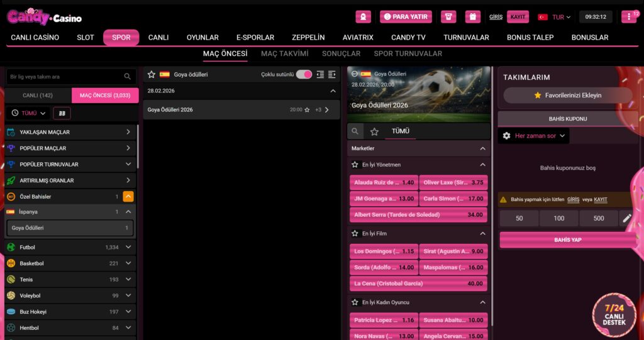Star the En İyi Kadın Oyuncu market
Viewport: 644px width, 340px height.
coord(355,302)
